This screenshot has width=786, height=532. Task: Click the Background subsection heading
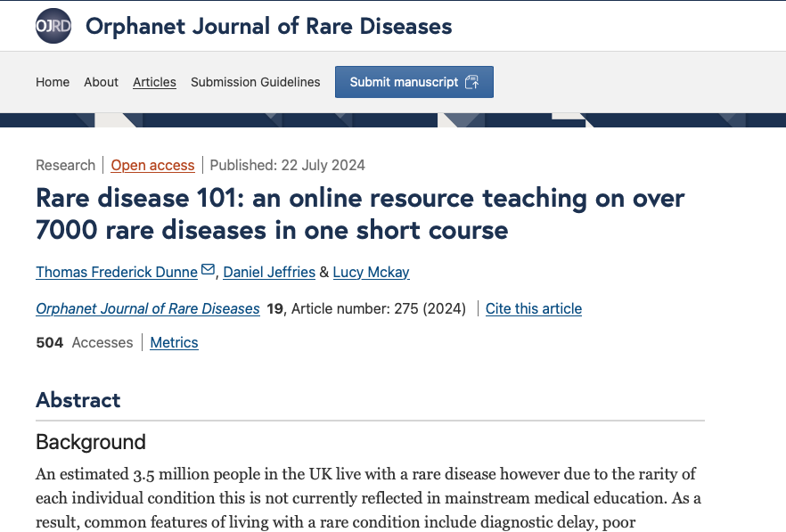click(x=91, y=442)
